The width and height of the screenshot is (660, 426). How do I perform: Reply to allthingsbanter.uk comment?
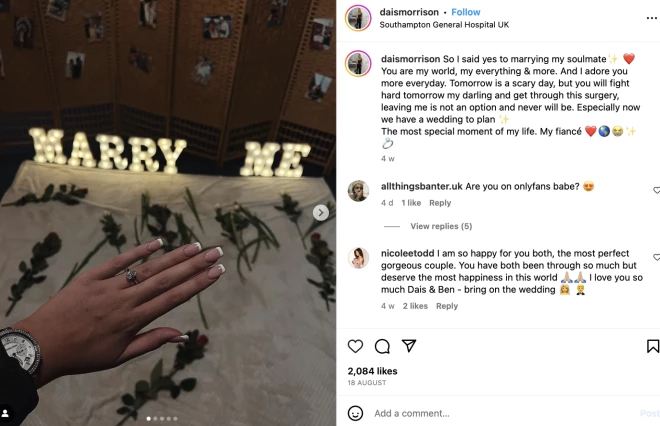pos(440,203)
